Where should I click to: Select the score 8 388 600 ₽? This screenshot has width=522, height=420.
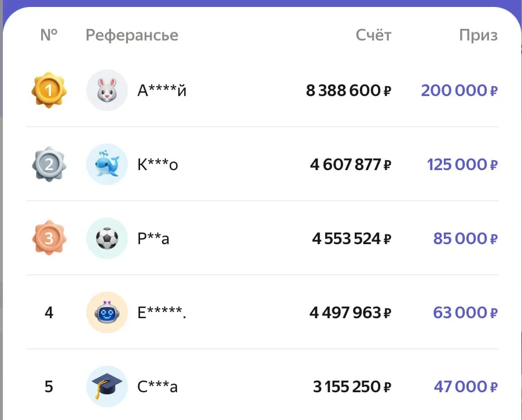click(348, 90)
